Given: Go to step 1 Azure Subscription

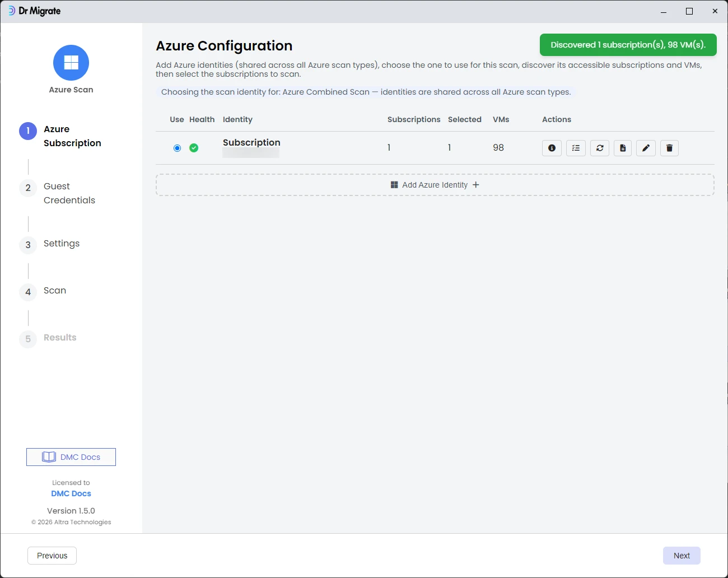Looking at the screenshot, I should click(60, 136).
